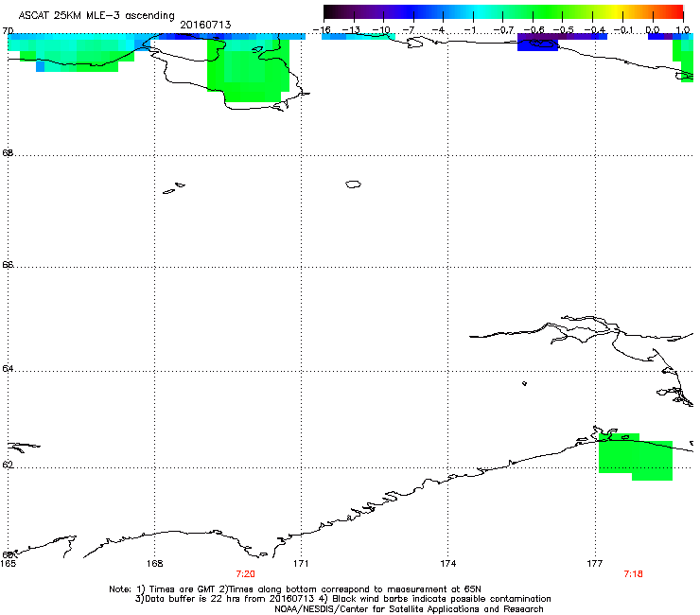This screenshot has width=700, height=615.
Task: Click the -4 colorbar label
Action: pyautogui.click(x=439, y=30)
